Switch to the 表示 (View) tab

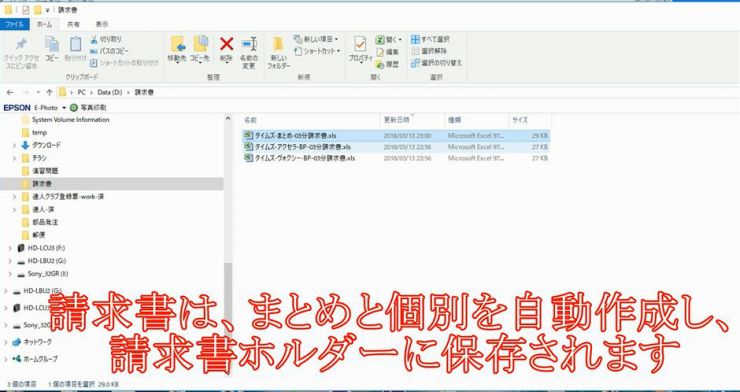click(102, 24)
